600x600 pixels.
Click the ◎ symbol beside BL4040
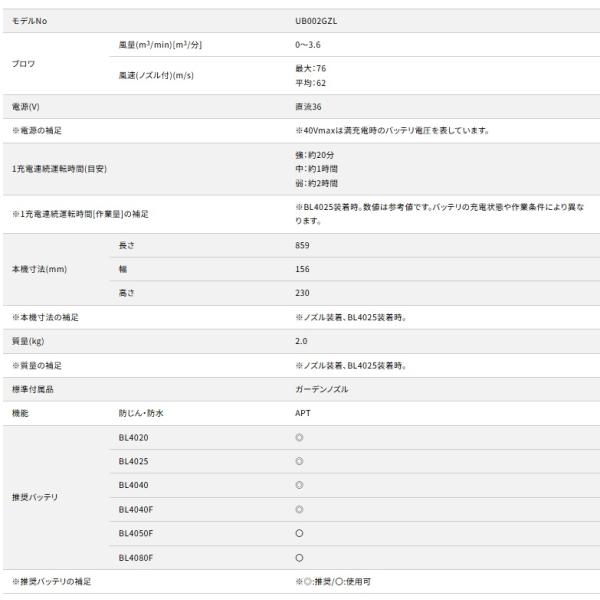pyautogui.click(x=299, y=485)
